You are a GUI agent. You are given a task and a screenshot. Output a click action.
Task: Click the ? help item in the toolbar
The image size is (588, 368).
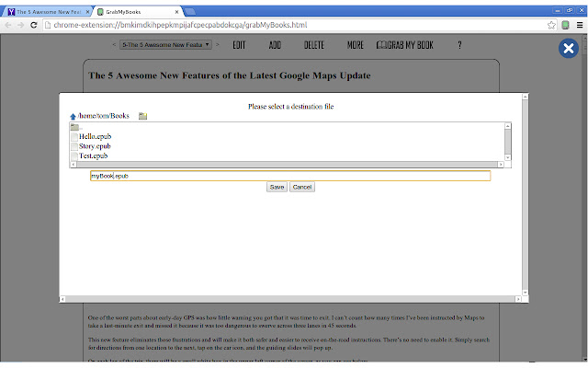459,45
